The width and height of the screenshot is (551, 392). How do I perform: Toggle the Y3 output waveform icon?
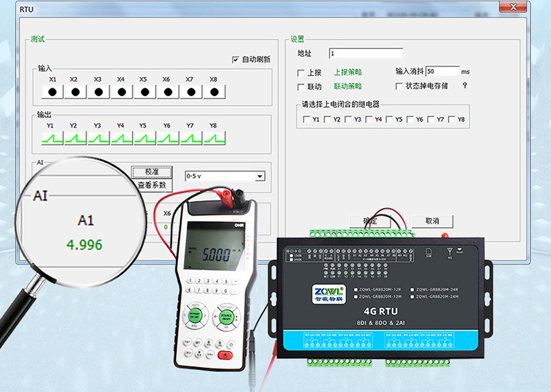(x=99, y=138)
